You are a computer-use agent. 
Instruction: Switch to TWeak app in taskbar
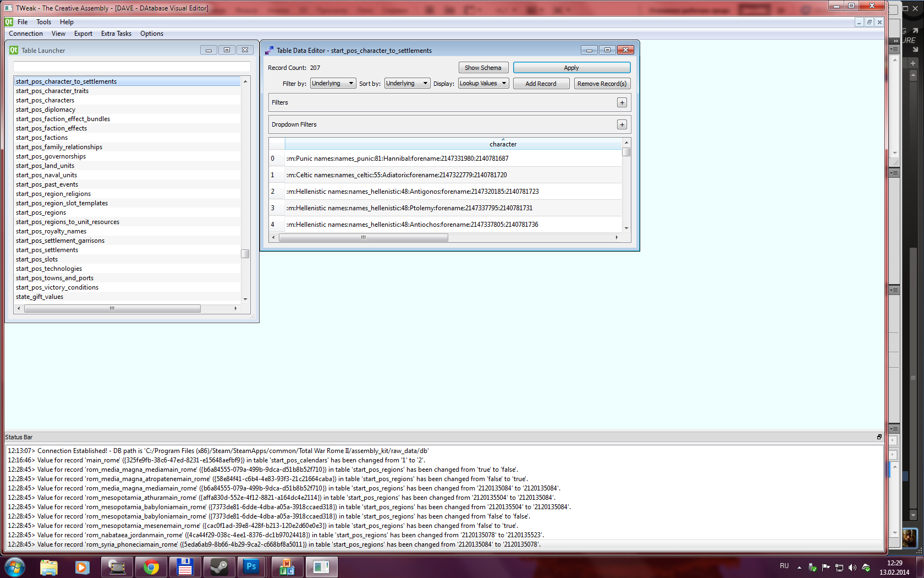tap(321, 567)
